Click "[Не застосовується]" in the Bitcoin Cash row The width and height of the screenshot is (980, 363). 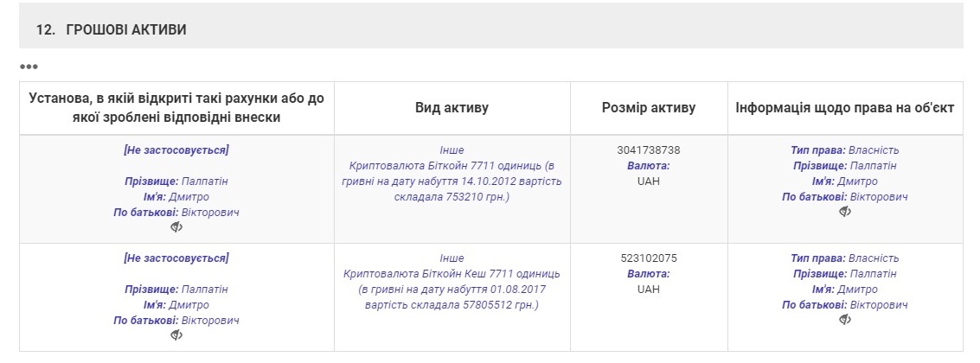pyautogui.click(x=176, y=258)
